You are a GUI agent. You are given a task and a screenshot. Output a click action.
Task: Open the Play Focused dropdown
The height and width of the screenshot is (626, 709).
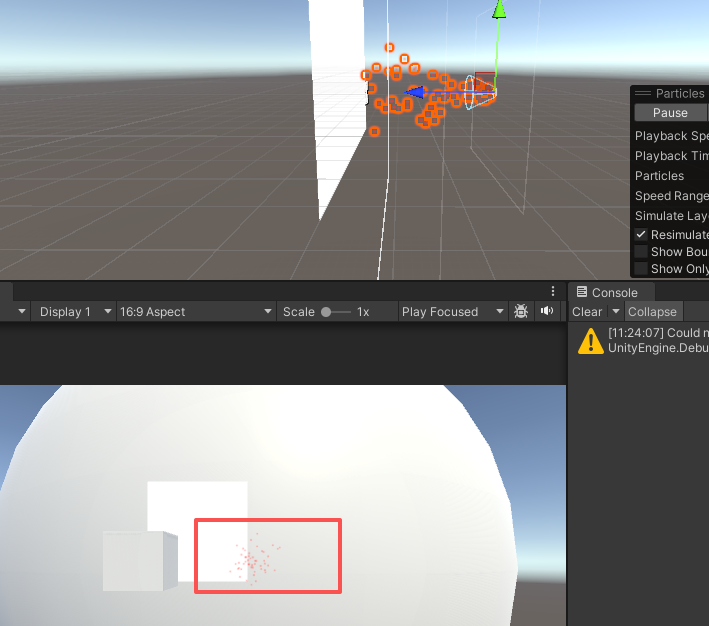452,312
